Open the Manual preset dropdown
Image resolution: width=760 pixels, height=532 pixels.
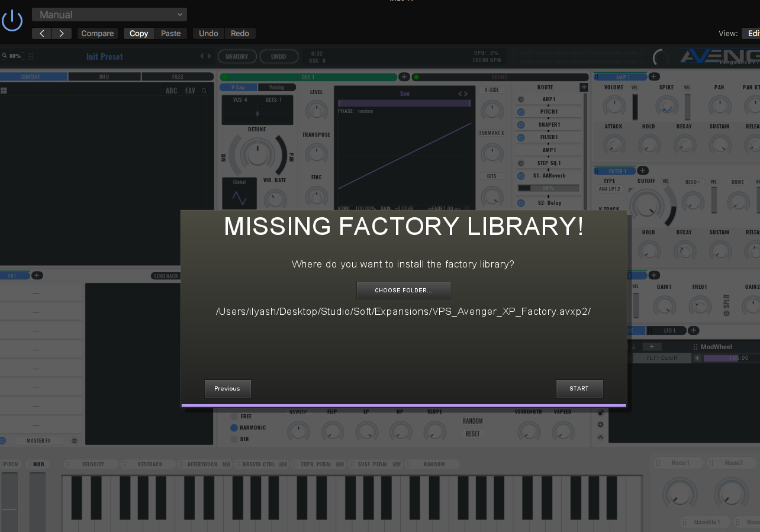coord(110,15)
